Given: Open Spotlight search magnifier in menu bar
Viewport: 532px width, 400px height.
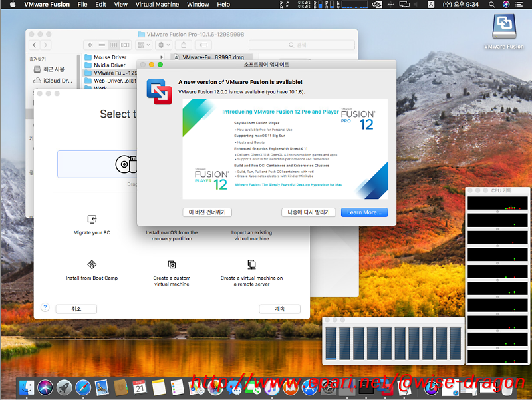Looking at the screenshot, I should pos(491,5).
